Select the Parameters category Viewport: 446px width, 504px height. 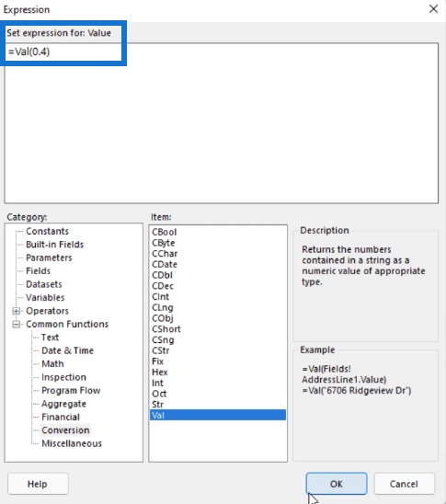(x=49, y=258)
